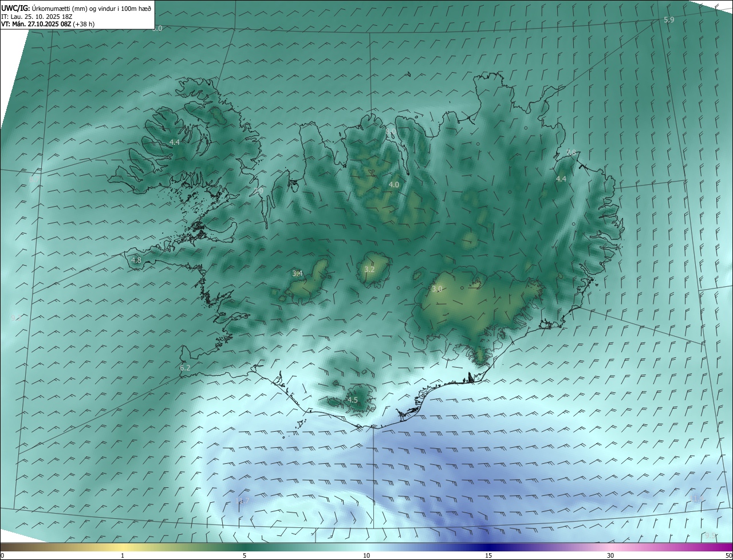Click the valid time line "VT: Mán. 27.10.2025 08Z (+38 h)"
Image resolution: width=733 pixels, height=560 pixels.
48,24
